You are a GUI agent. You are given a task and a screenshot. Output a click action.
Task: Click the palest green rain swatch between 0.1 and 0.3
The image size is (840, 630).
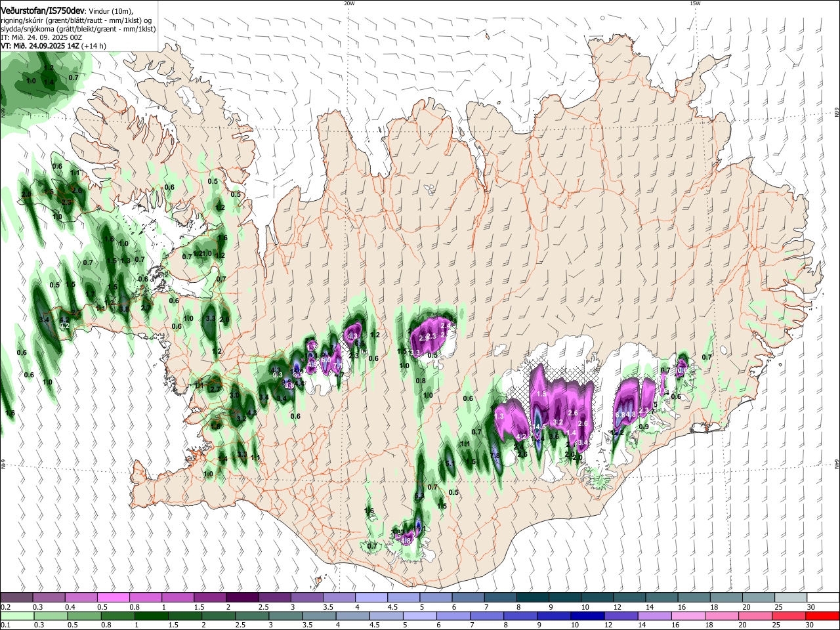pyautogui.click(x=17, y=616)
